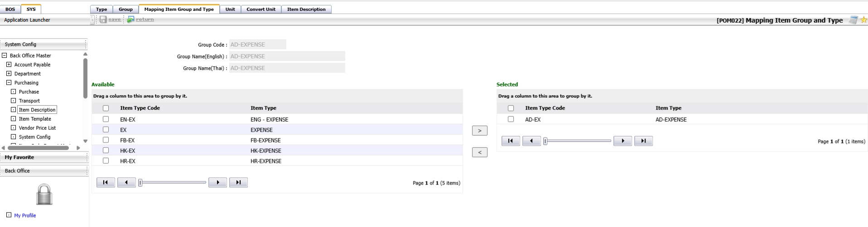Switch to the Convert Unit tab

coord(260,9)
